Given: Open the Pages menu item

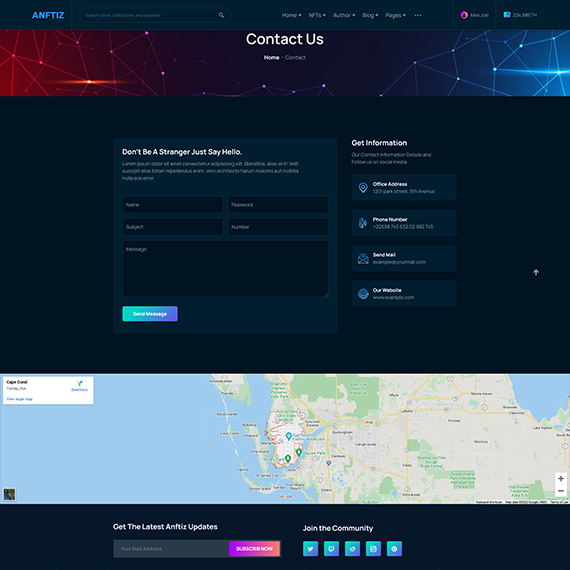Looking at the screenshot, I should 396,15.
